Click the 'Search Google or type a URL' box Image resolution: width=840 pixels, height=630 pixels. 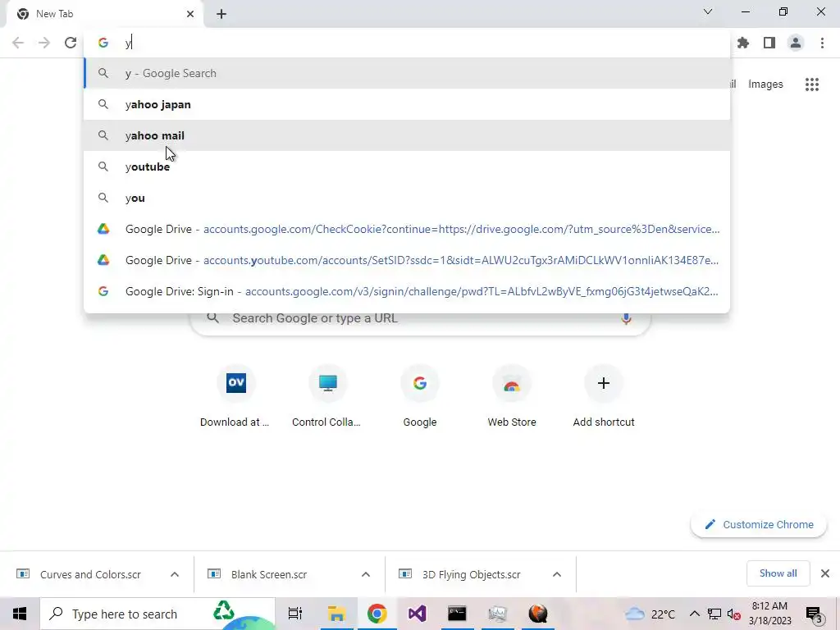421,319
